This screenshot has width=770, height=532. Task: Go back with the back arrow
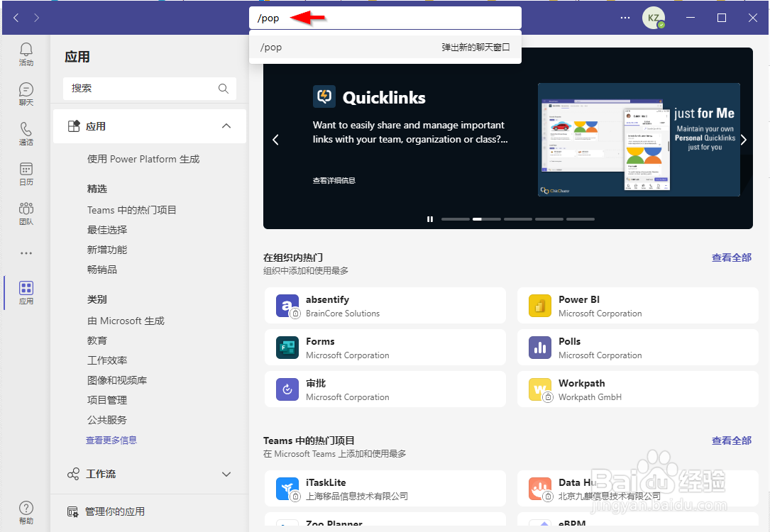click(16, 18)
